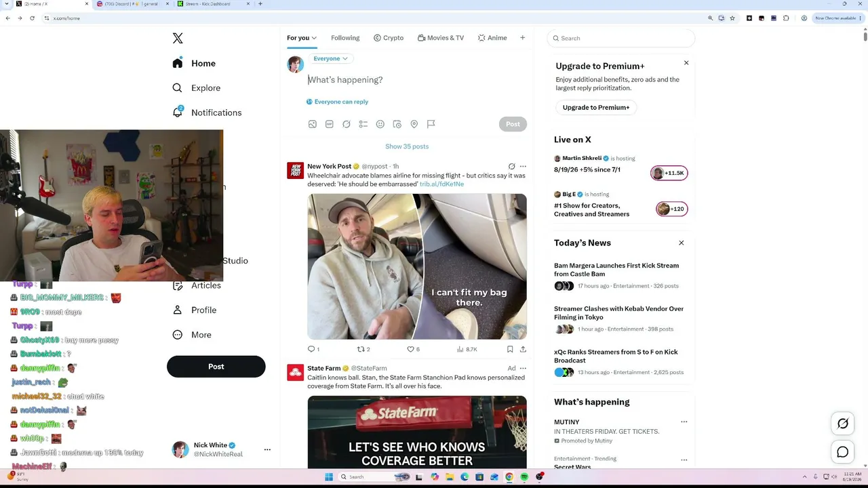Schedule the post with calendar icon
The width and height of the screenshot is (868, 488).
click(x=397, y=124)
